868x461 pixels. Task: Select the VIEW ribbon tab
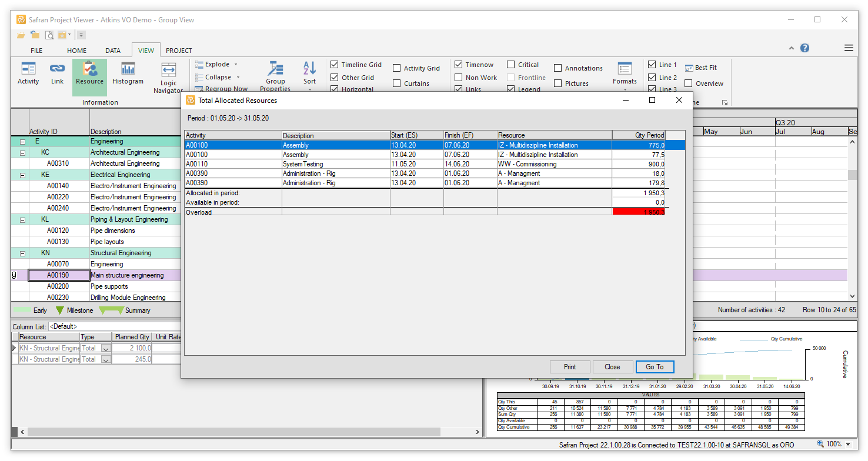[x=146, y=51]
